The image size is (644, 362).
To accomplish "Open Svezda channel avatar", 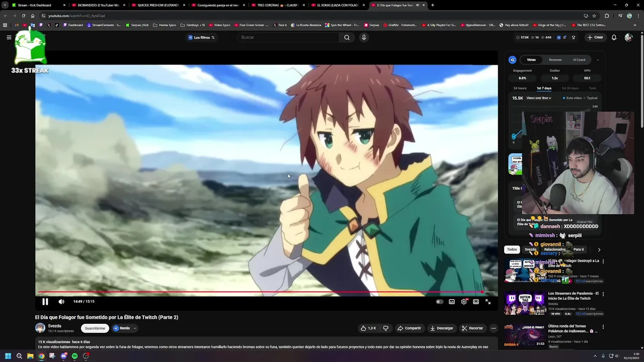I will coord(40,328).
